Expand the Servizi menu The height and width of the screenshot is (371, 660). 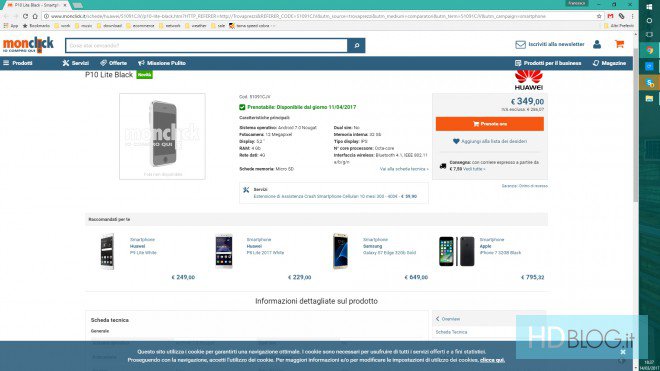[76, 63]
